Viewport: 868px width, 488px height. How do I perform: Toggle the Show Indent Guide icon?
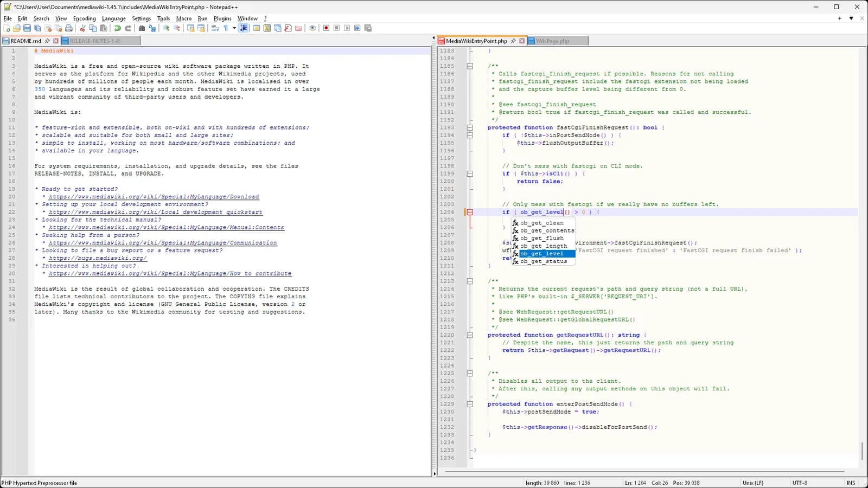pos(244,28)
